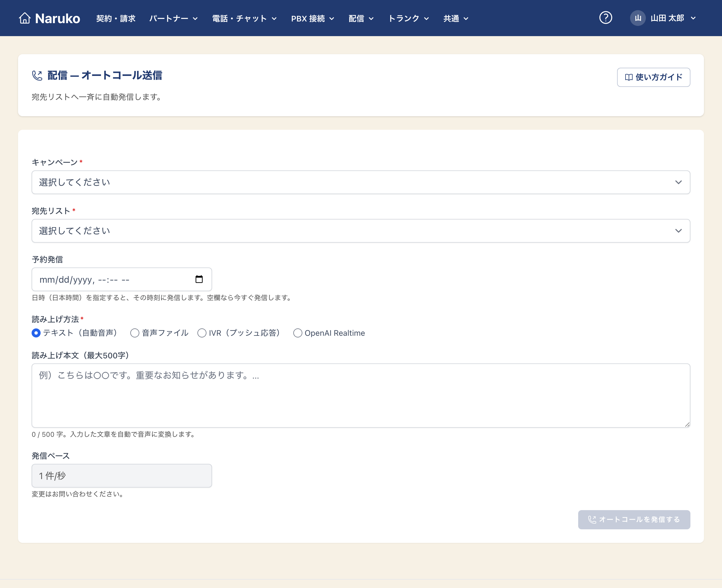Expand the 電話・チャット menu

coord(245,18)
